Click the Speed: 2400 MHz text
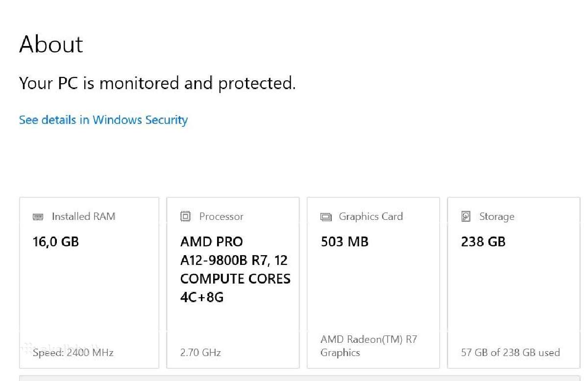Viewport: 588px width, 381px height. 73,353
